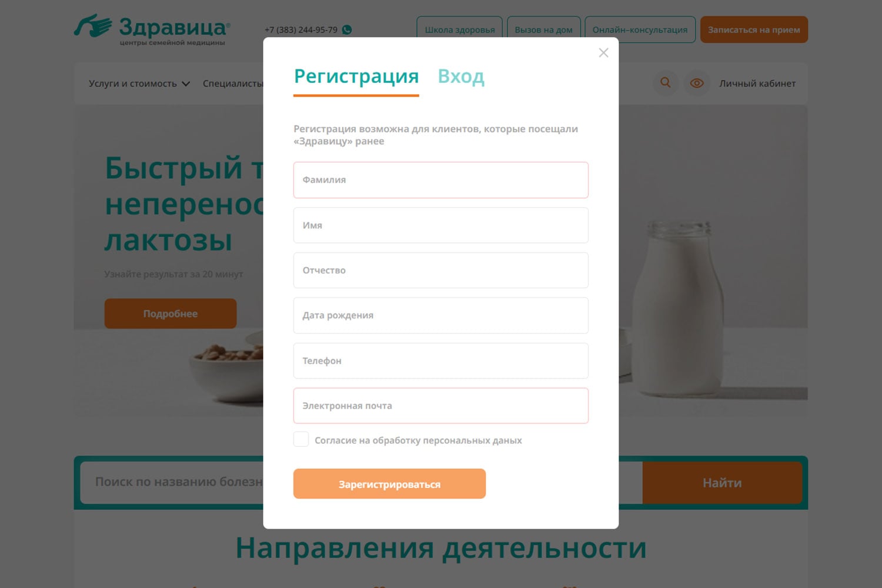Switch to the Вход tab
Screen dimensions: 882x588
point(461,76)
